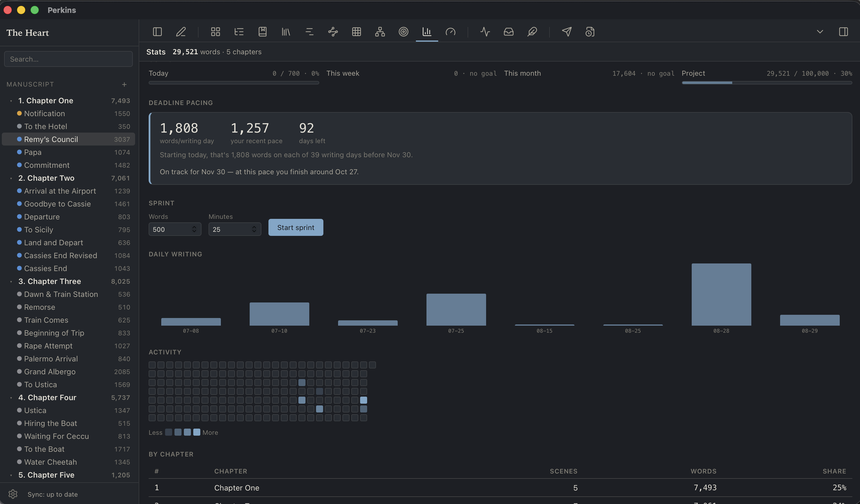This screenshot has height=504, width=860.
Task: Open the Goodbye to Cassie scene
Action: (x=69, y=204)
